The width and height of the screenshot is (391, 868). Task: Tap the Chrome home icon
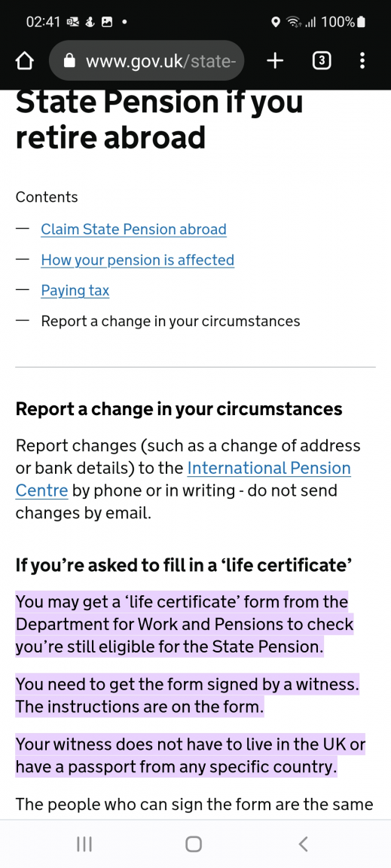click(24, 61)
